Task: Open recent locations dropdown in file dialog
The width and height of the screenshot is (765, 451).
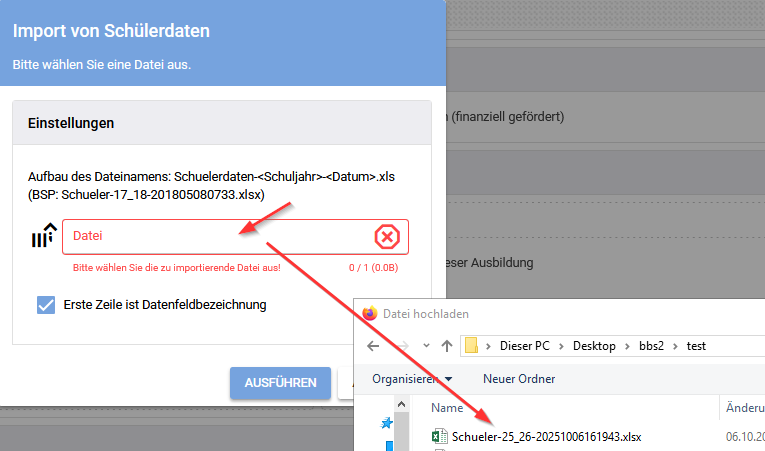Action: pyautogui.click(x=426, y=346)
